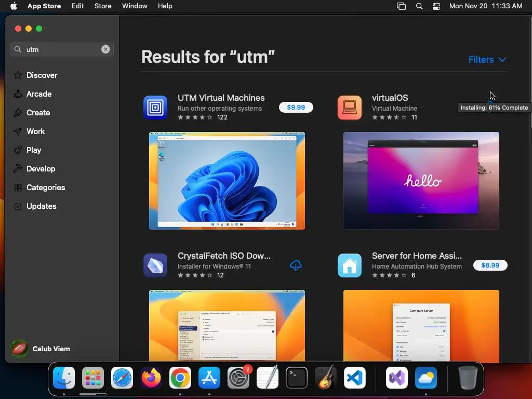Click the results vertical scrollbar
The image size is (532, 399).
(x=530, y=73)
